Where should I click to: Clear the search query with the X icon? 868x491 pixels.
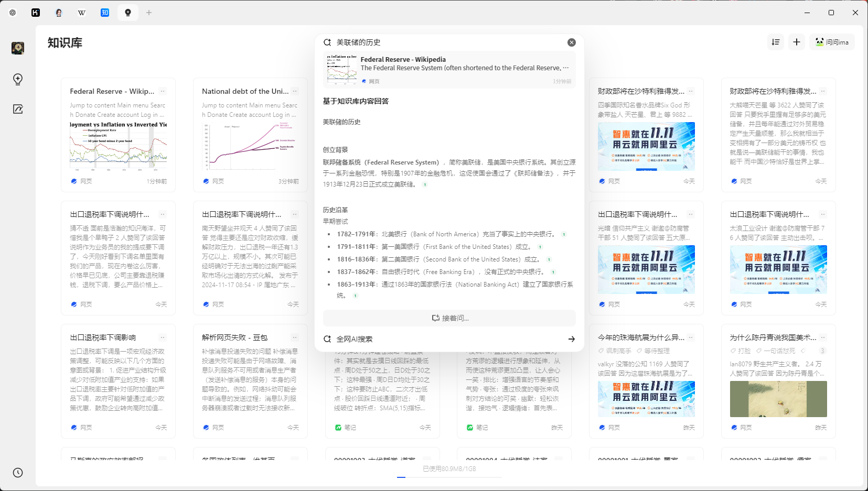point(572,42)
